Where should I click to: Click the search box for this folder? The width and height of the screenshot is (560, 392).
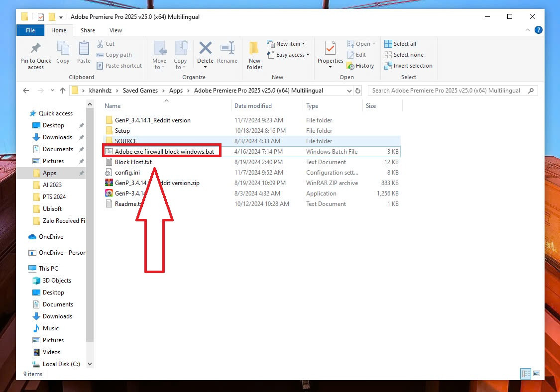(448, 91)
